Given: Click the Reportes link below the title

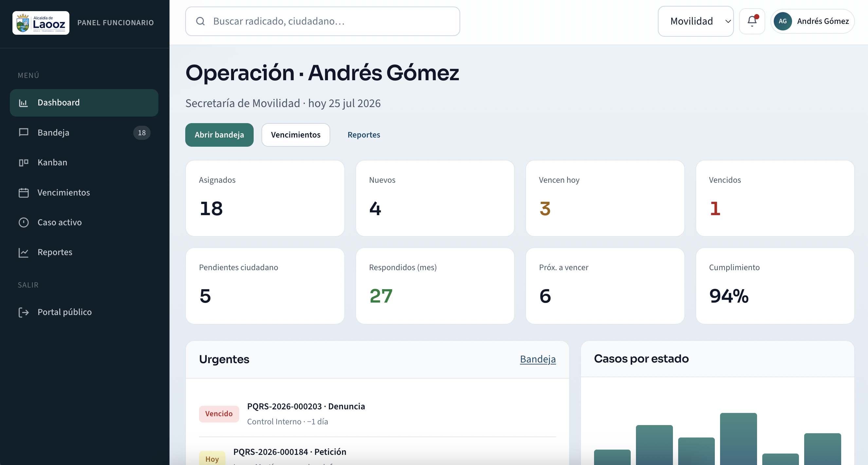Looking at the screenshot, I should coord(364,135).
